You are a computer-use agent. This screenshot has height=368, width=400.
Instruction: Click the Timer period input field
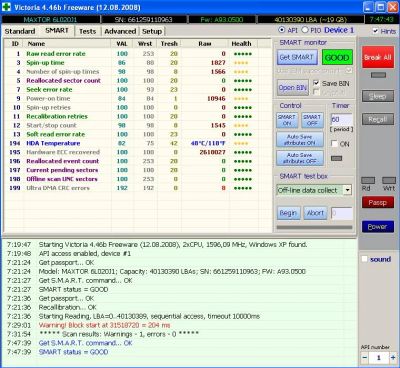tap(341, 119)
